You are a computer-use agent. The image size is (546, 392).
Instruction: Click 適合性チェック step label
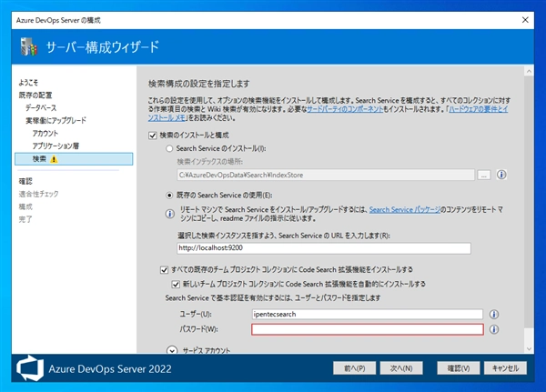38,194
